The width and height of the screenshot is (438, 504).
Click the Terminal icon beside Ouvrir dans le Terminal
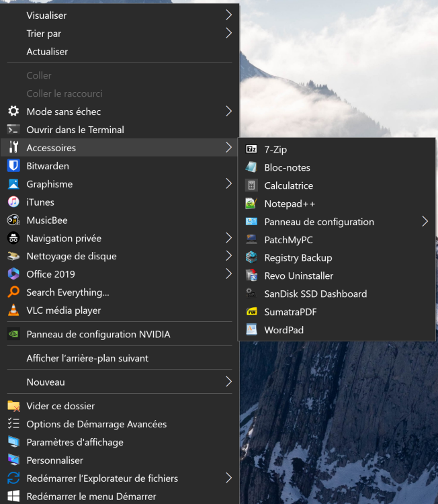tap(13, 130)
